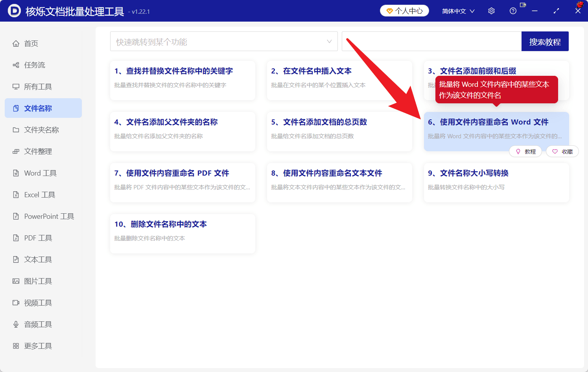Click the compact window mode icon
This screenshot has height=372, width=588.
[x=523, y=5]
